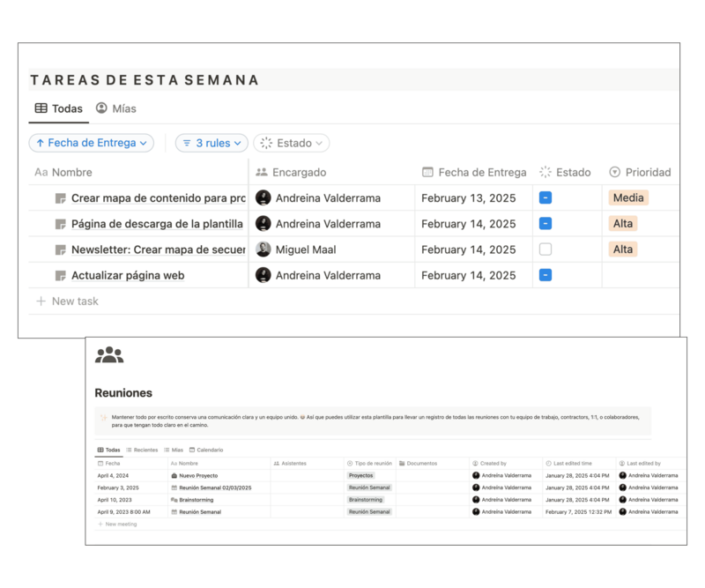Click February 7, 2025 12:32 PM edited time
The width and height of the screenshot is (705, 588).
pos(579,512)
